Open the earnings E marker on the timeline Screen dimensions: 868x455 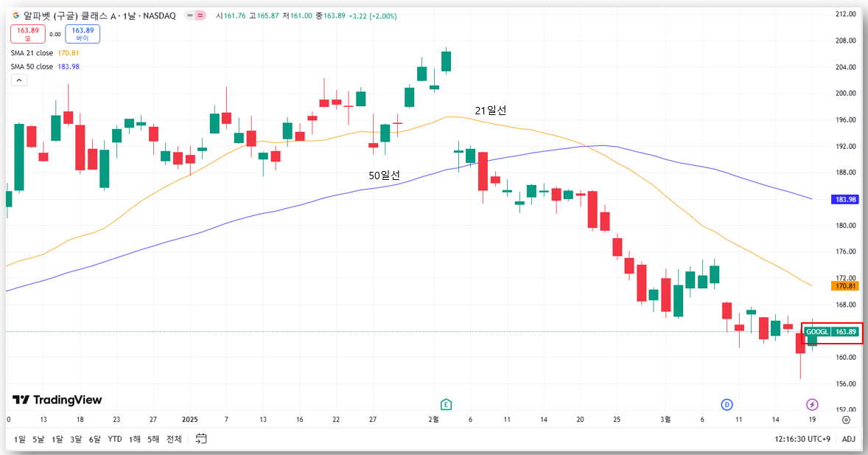pos(446,405)
